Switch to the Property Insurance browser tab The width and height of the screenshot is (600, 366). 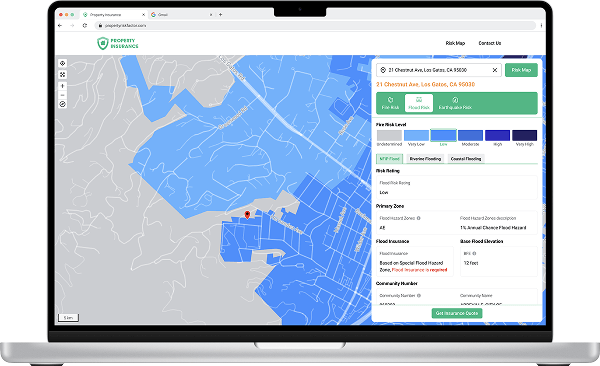click(x=113, y=15)
